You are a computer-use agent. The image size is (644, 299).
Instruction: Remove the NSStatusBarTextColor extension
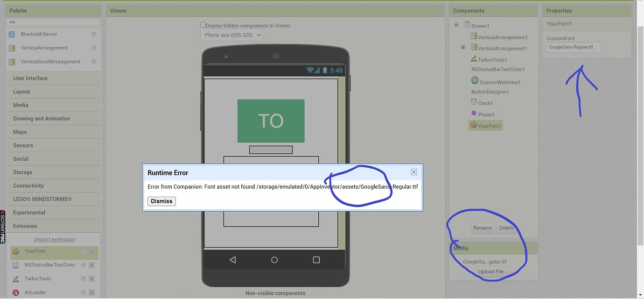point(92,265)
